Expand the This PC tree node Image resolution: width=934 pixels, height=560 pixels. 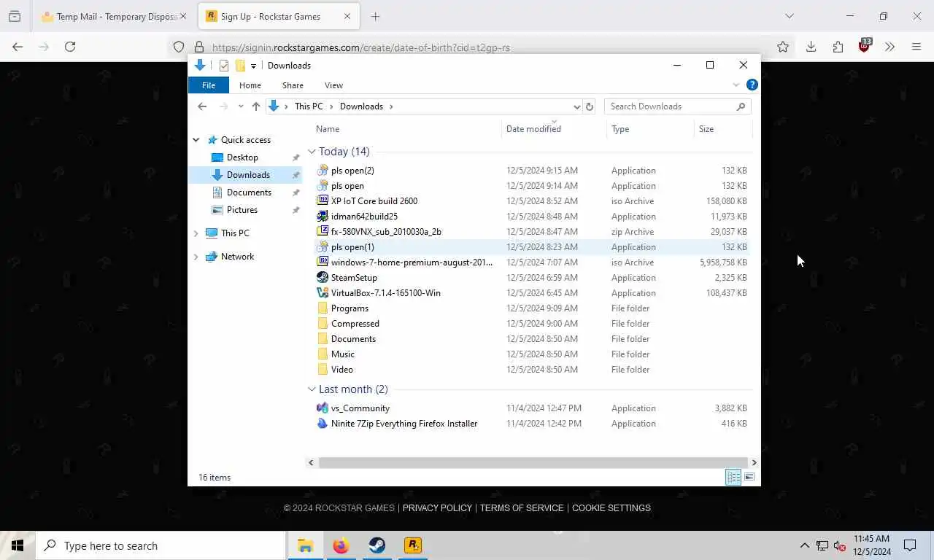[196, 233]
